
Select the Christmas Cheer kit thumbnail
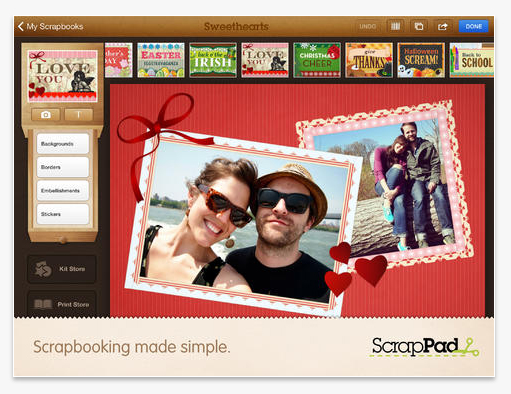(317, 60)
